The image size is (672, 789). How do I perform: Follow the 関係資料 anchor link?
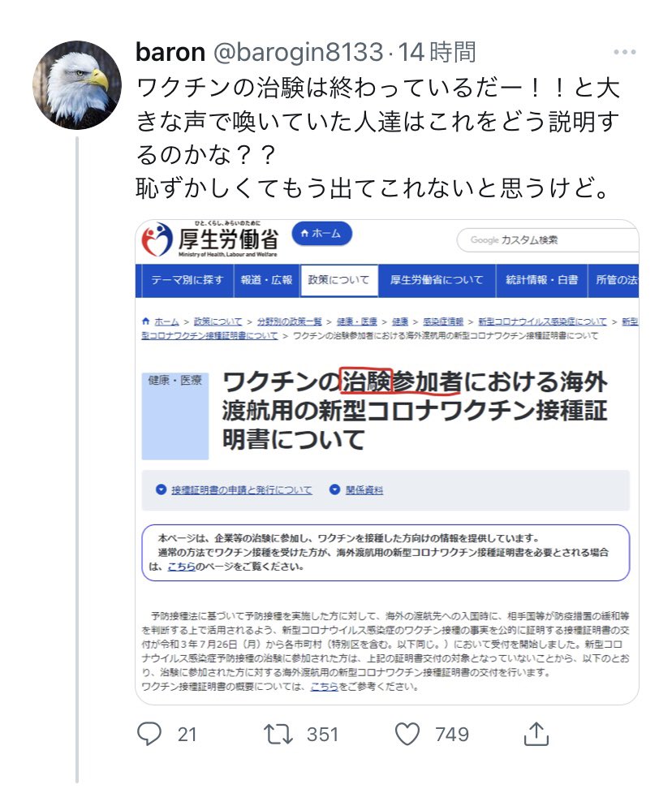(364, 489)
